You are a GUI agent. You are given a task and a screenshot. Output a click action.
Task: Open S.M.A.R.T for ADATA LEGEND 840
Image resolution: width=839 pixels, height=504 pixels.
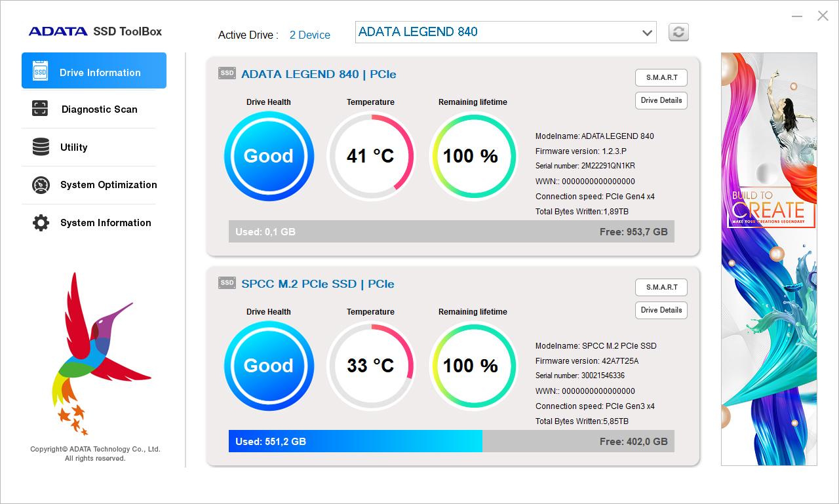coord(661,77)
